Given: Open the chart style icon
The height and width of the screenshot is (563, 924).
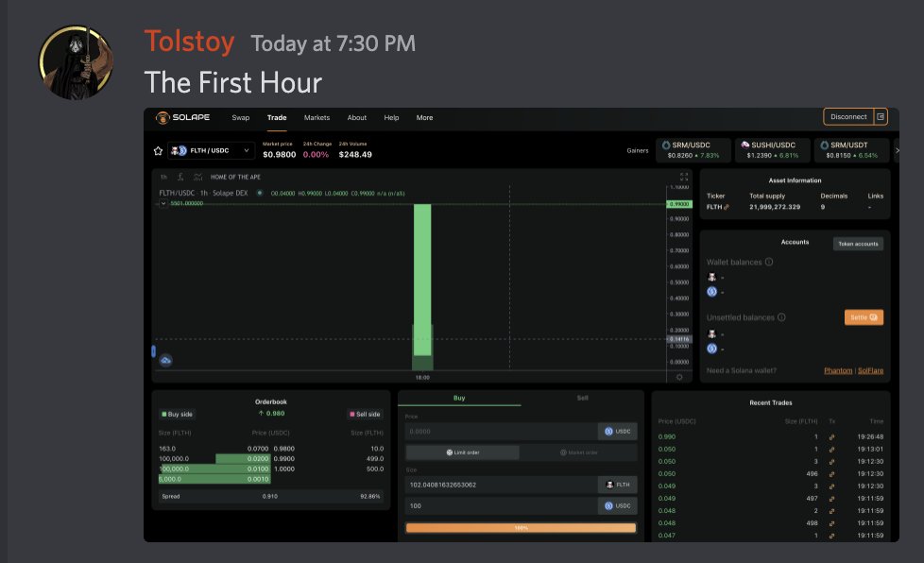Looking at the screenshot, I should pos(198,177).
